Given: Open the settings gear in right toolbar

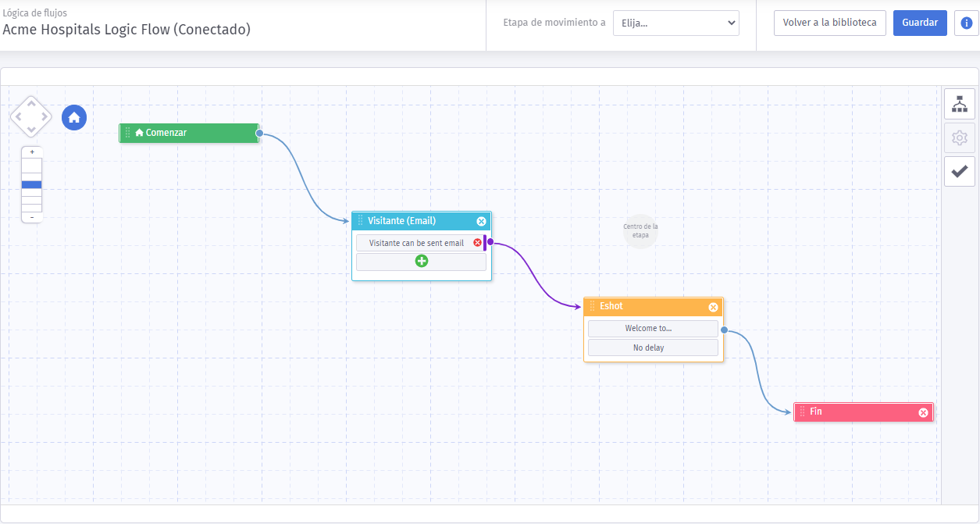Looking at the screenshot, I should pyautogui.click(x=960, y=138).
